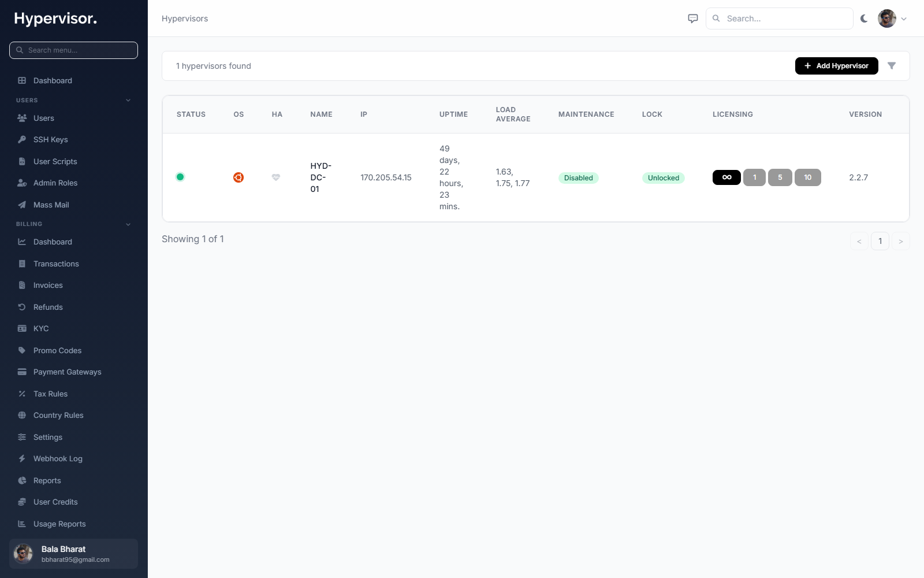Click the green online status indicator

click(x=180, y=177)
